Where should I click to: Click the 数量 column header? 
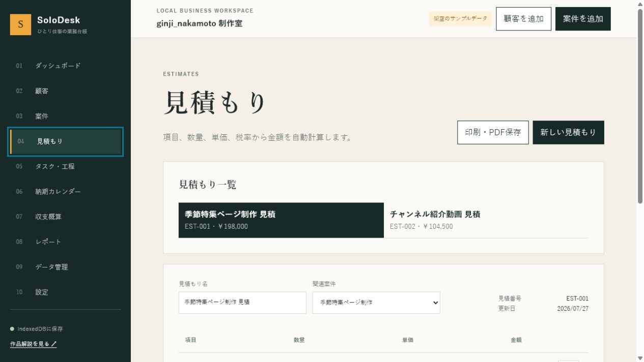coord(299,340)
